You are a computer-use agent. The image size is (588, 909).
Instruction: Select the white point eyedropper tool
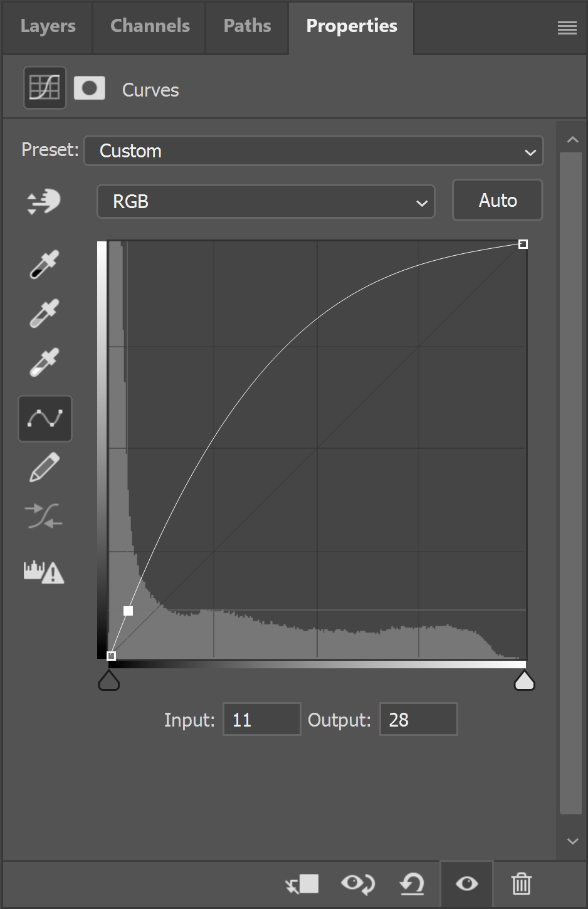coord(43,362)
